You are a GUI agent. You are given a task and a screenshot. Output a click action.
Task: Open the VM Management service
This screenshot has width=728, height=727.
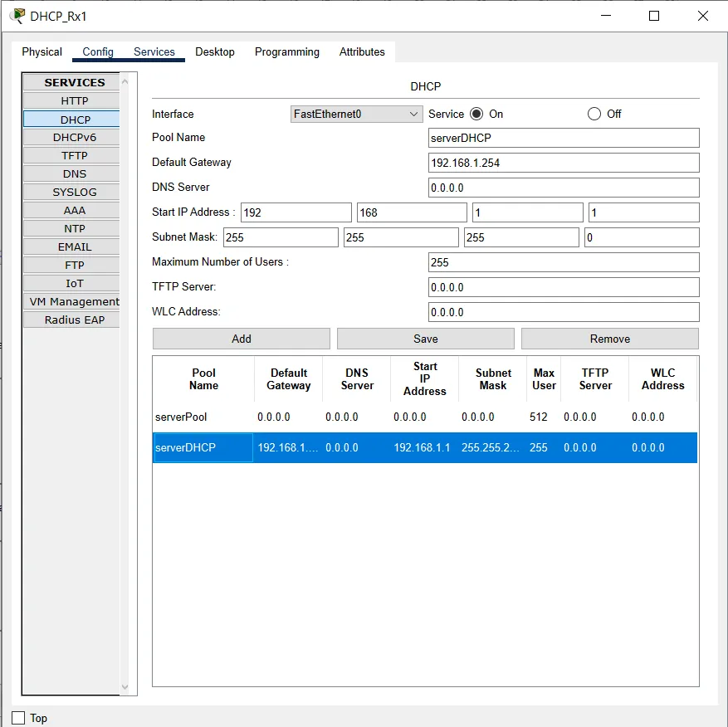pos(74,301)
